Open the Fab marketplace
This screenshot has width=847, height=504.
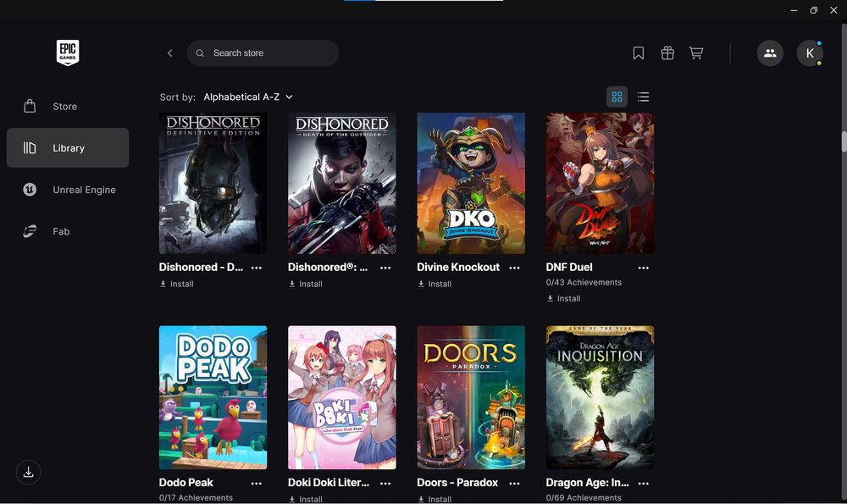click(68, 231)
